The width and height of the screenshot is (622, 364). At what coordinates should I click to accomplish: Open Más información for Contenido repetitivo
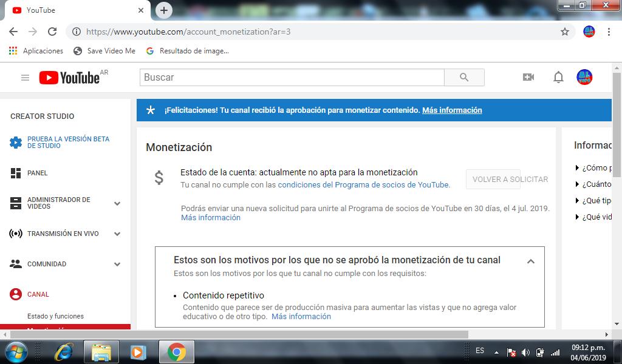pyautogui.click(x=301, y=317)
